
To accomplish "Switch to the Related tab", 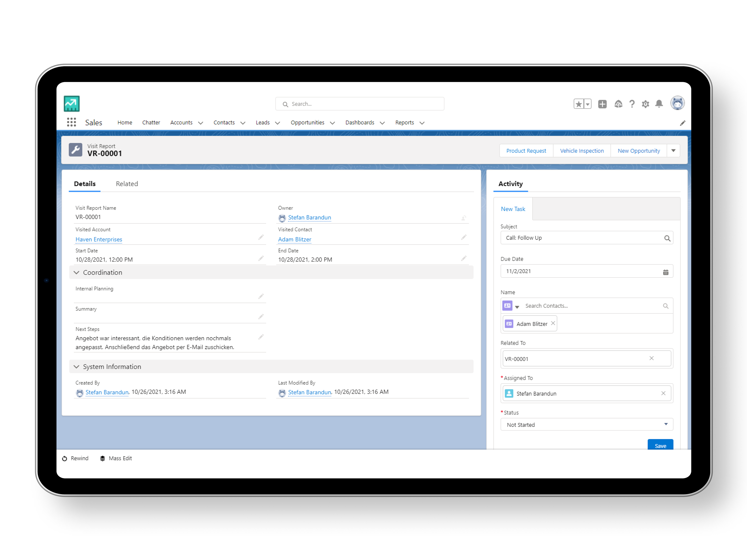I will tap(127, 184).
